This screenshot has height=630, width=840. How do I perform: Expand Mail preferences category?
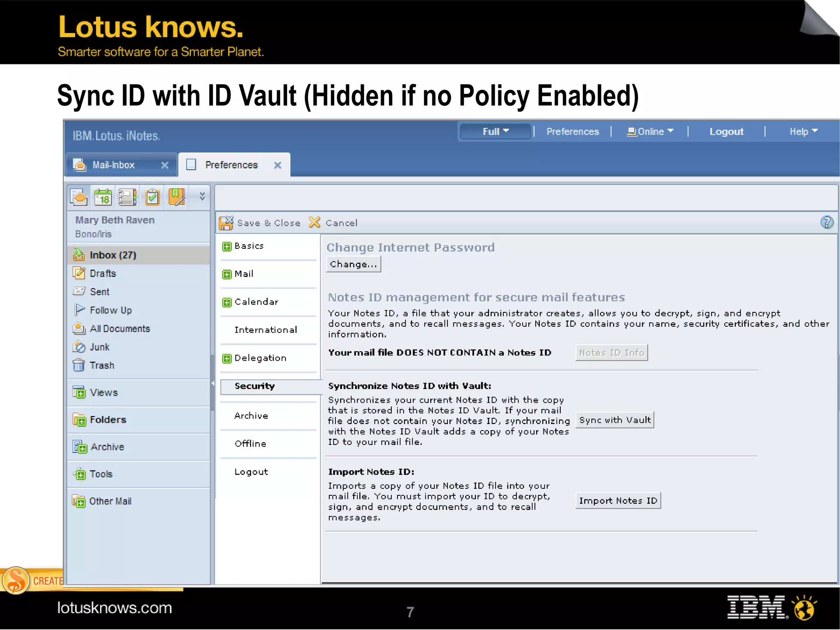coord(227,274)
